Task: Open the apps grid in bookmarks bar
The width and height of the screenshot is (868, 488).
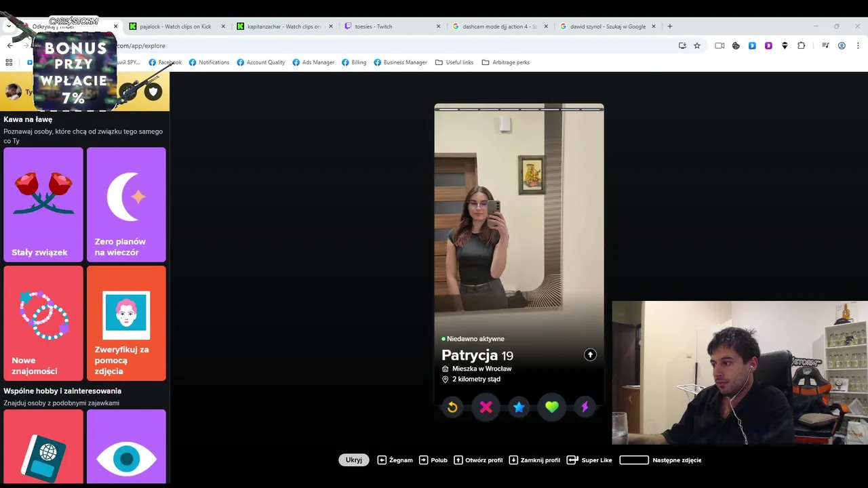Action: coord(9,62)
